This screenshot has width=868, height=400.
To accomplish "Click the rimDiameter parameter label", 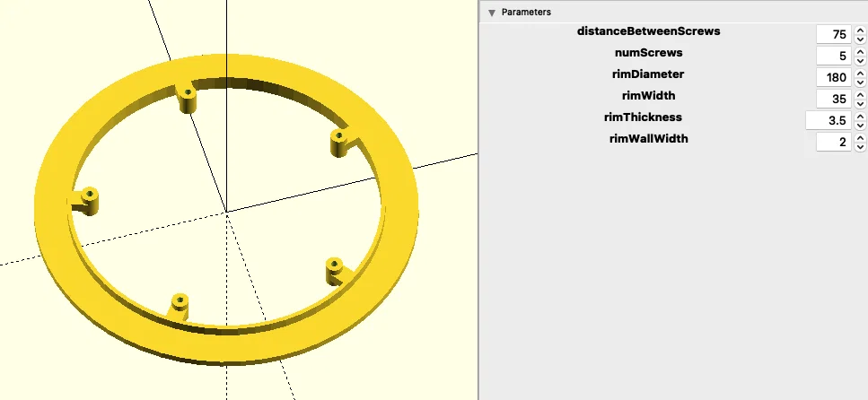I will [x=648, y=74].
